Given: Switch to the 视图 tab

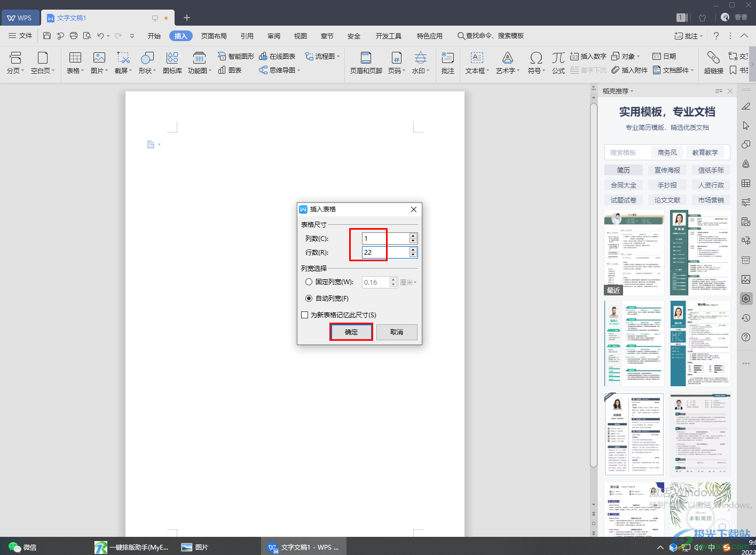Looking at the screenshot, I should click(x=301, y=36).
